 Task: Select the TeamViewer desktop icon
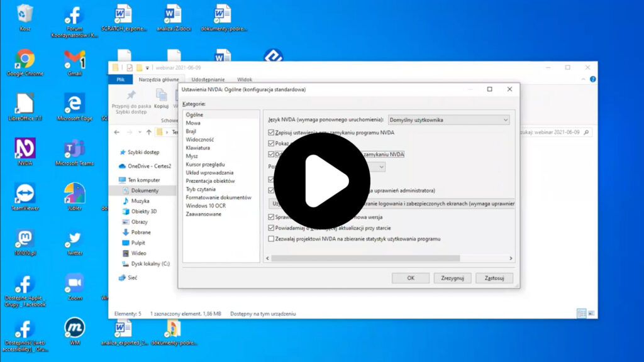click(x=25, y=197)
